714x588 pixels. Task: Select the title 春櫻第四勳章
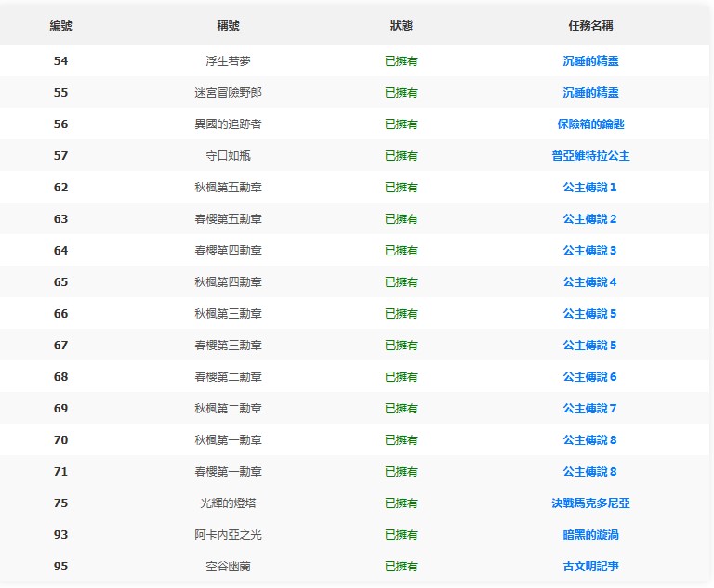coord(228,251)
